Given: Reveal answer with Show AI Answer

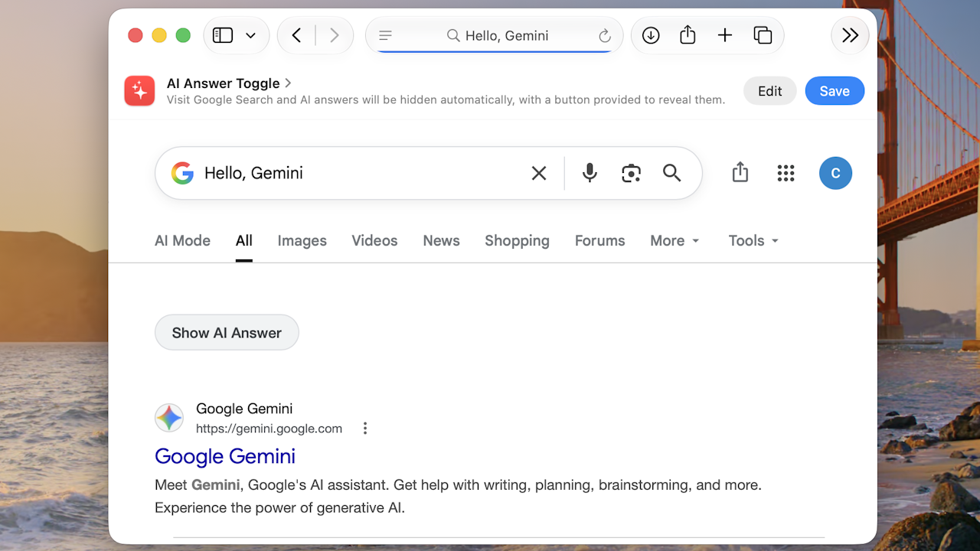Looking at the screenshot, I should pyautogui.click(x=227, y=332).
